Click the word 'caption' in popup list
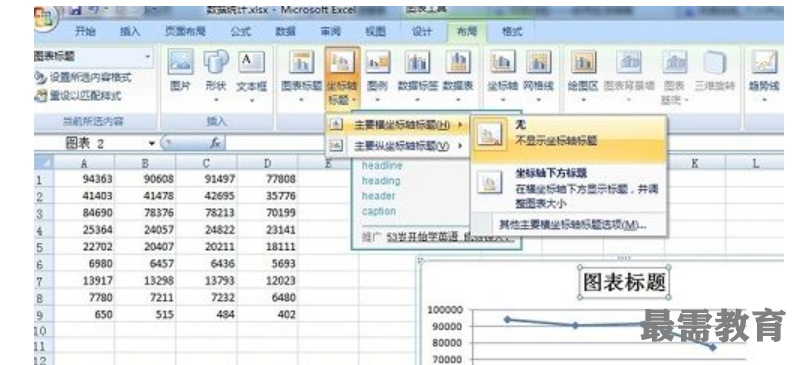792x365 pixels. click(379, 211)
